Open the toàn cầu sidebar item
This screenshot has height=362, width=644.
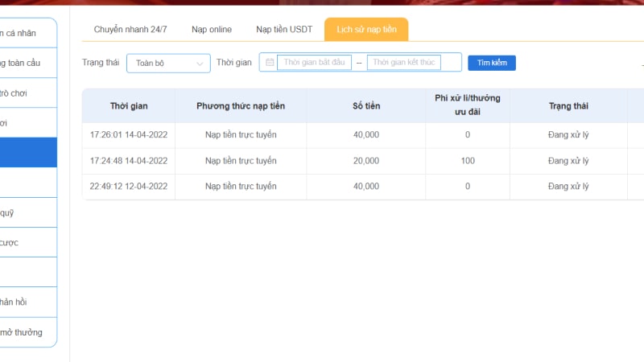pyautogui.click(x=28, y=63)
